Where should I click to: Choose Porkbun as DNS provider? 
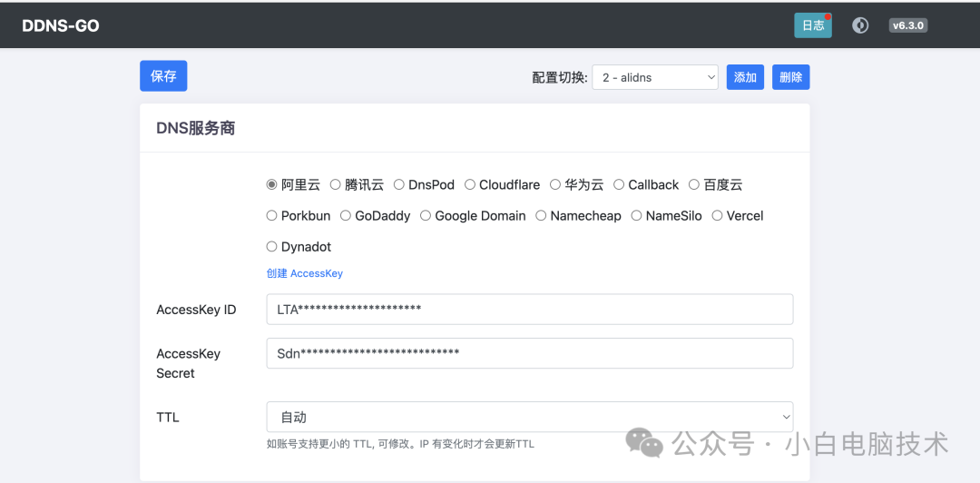click(271, 216)
